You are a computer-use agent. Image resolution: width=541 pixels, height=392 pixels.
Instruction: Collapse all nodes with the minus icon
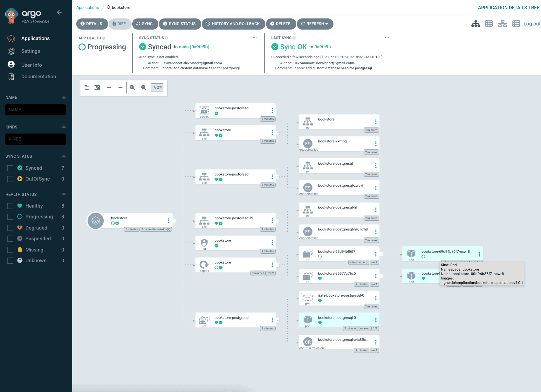(x=120, y=87)
